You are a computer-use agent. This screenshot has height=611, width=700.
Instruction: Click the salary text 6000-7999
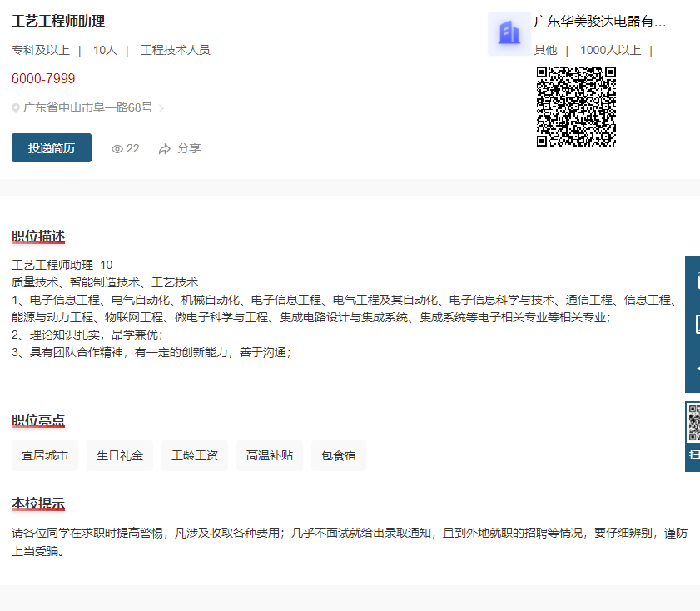(x=43, y=78)
